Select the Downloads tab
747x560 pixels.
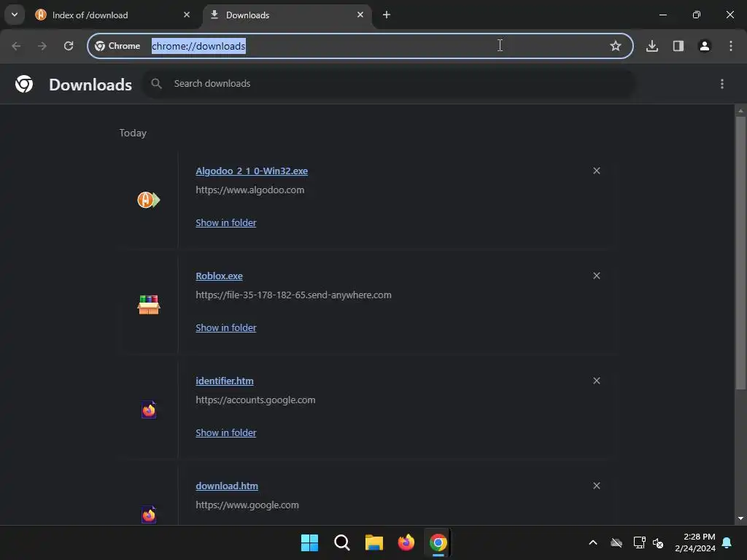[x=287, y=15]
